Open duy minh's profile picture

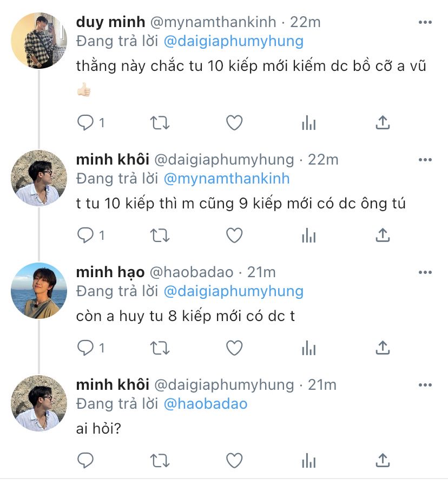point(38,41)
